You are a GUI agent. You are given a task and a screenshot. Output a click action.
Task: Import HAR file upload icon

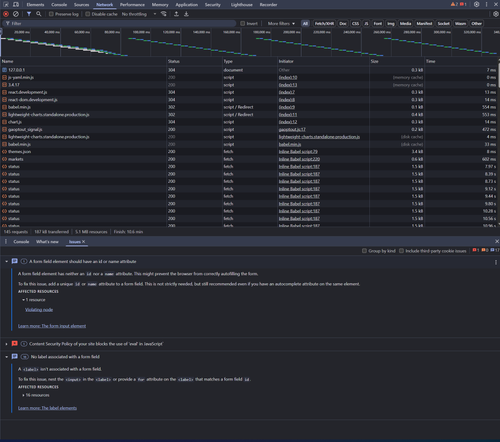(176, 14)
